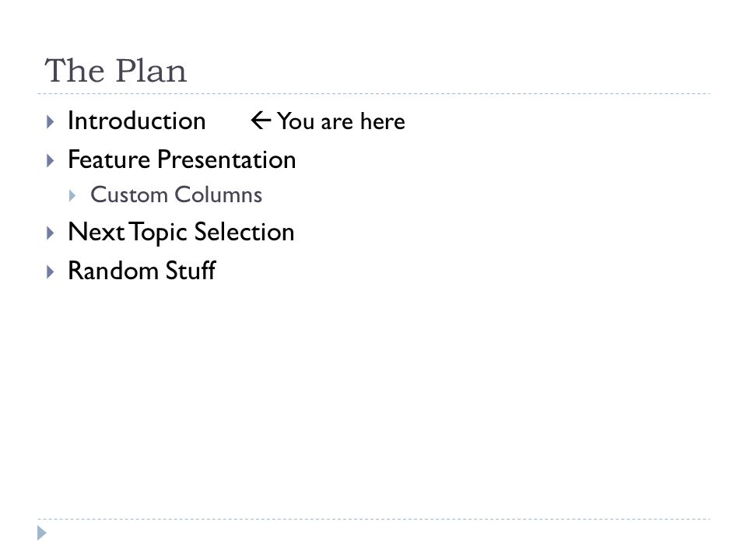Click the bullet arrow beside Introduction
Image resolution: width=747 pixels, height=560 pixels.
point(50,122)
